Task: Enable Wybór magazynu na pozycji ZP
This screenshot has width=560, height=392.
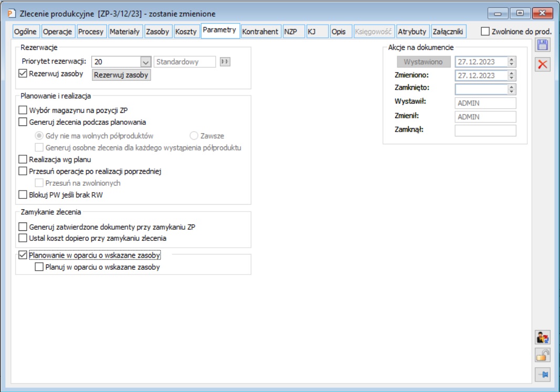Action: 23,110
